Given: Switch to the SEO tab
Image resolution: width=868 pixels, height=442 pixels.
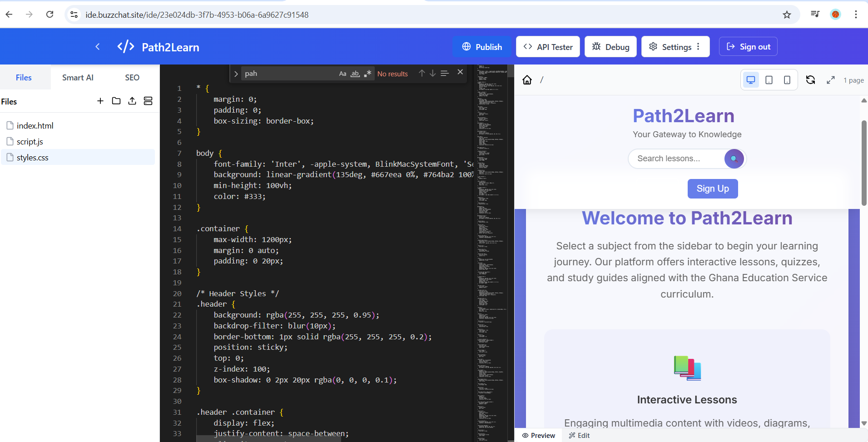Looking at the screenshot, I should [x=132, y=78].
